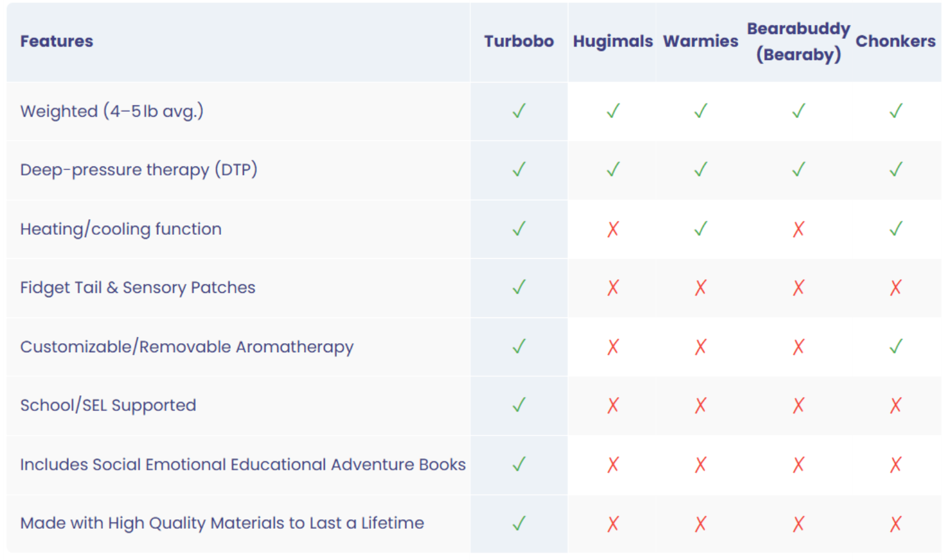Click Turbobo's checkmark for Heating/cooling function
Image resolution: width=944 pixels, height=560 pixels.
(519, 229)
